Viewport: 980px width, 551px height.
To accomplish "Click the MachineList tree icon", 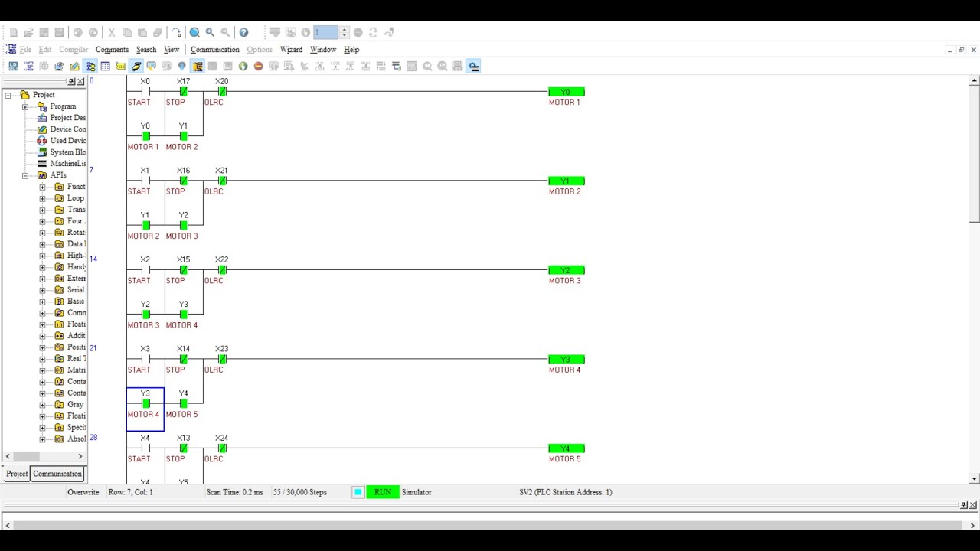I will [42, 164].
